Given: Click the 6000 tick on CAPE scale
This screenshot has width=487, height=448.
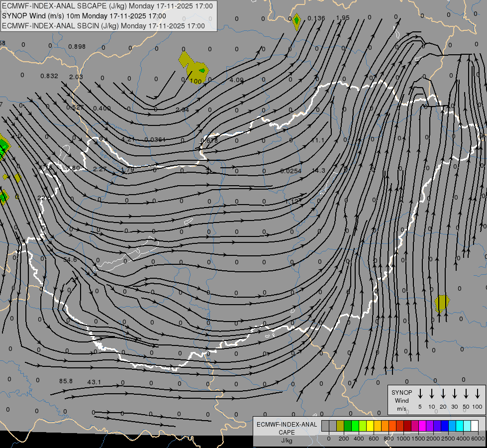Looking at the screenshot, I should [478, 439].
